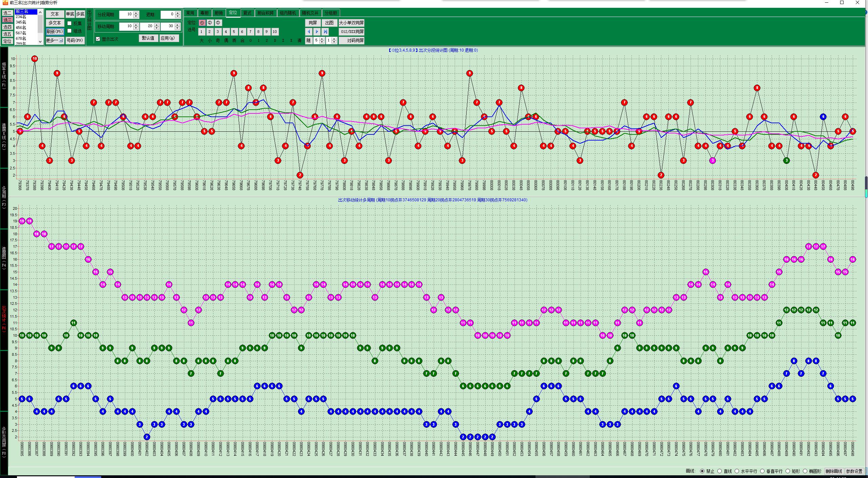Switch to the 胆合积跨 tab
This screenshot has height=478, width=868.
(265, 13)
